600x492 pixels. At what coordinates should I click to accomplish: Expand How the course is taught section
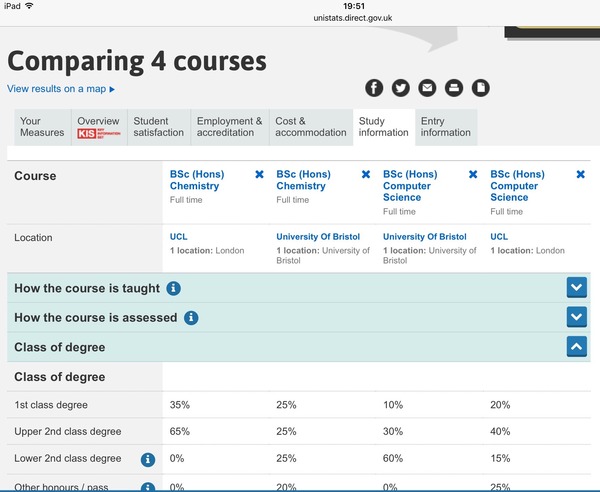coord(577,287)
